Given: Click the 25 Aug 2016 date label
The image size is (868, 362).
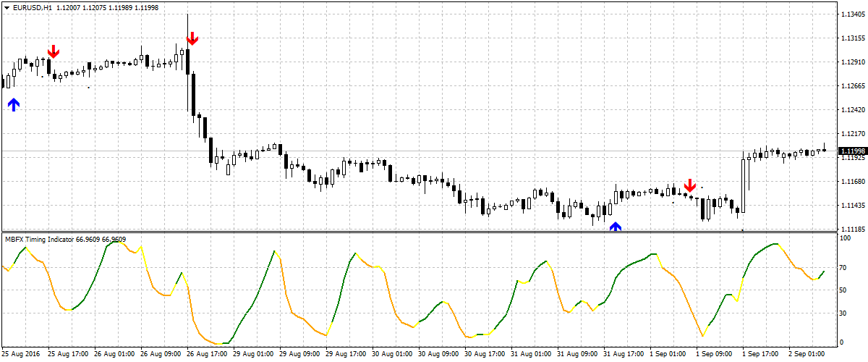Looking at the screenshot, I should point(21,355).
